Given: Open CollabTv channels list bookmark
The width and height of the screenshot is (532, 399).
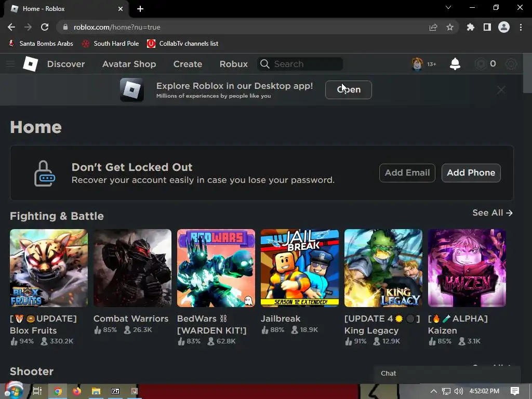Looking at the screenshot, I should (x=182, y=44).
